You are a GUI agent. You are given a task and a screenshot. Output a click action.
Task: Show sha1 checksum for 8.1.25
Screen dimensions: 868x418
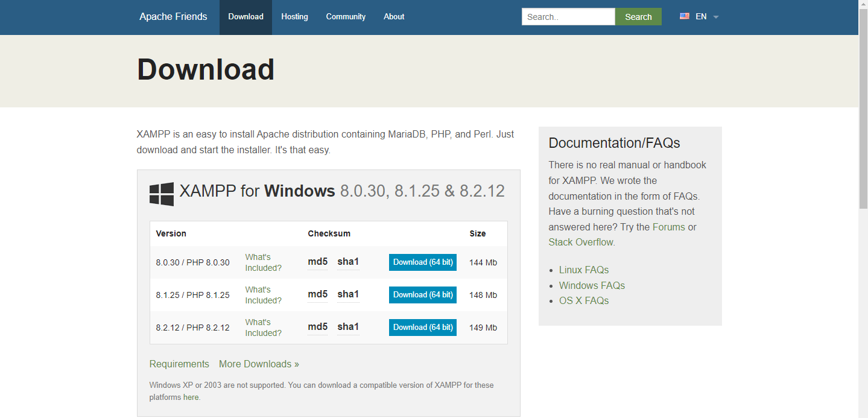pos(348,294)
